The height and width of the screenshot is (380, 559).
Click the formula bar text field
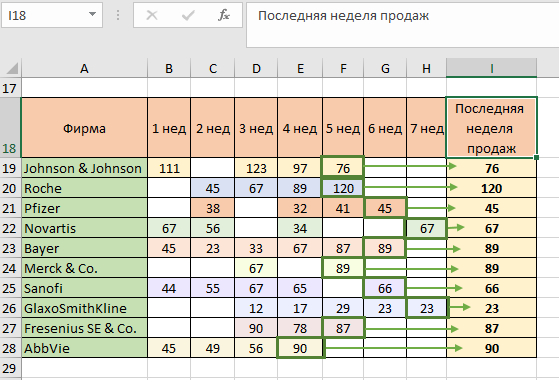(x=402, y=25)
